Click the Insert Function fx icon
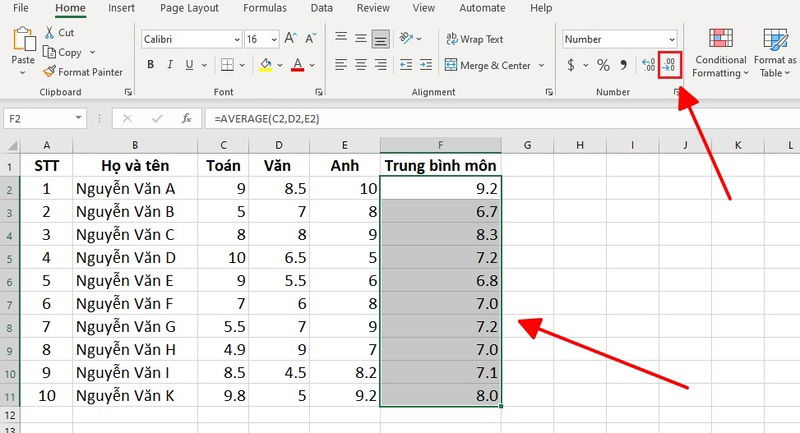This screenshot has width=800, height=433. click(186, 119)
